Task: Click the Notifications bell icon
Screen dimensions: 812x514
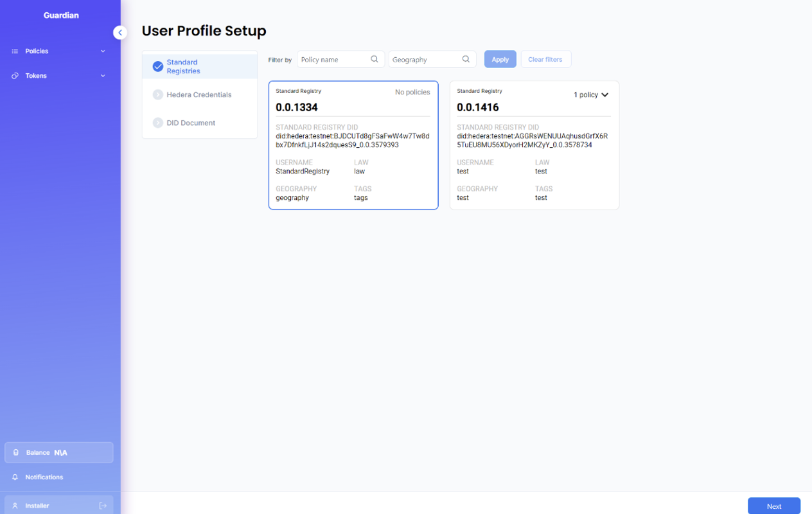Action: 15,477
